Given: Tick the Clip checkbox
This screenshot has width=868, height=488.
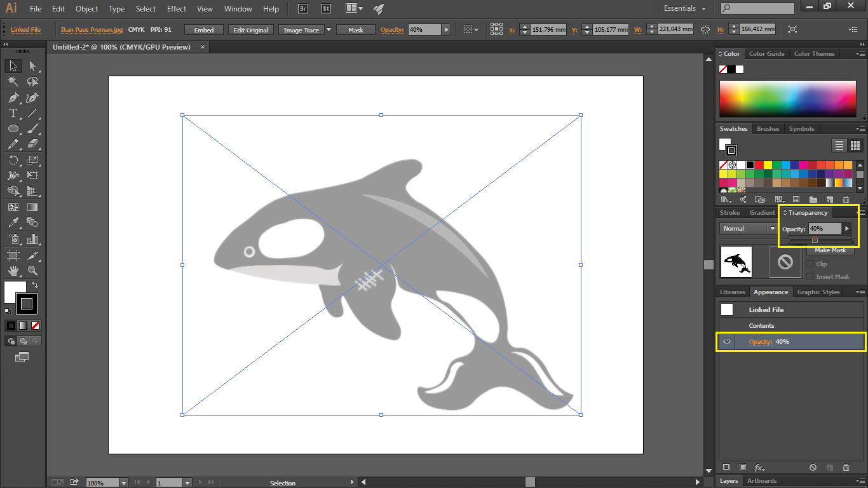Looking at the screenshot, I should coord(810,264).
